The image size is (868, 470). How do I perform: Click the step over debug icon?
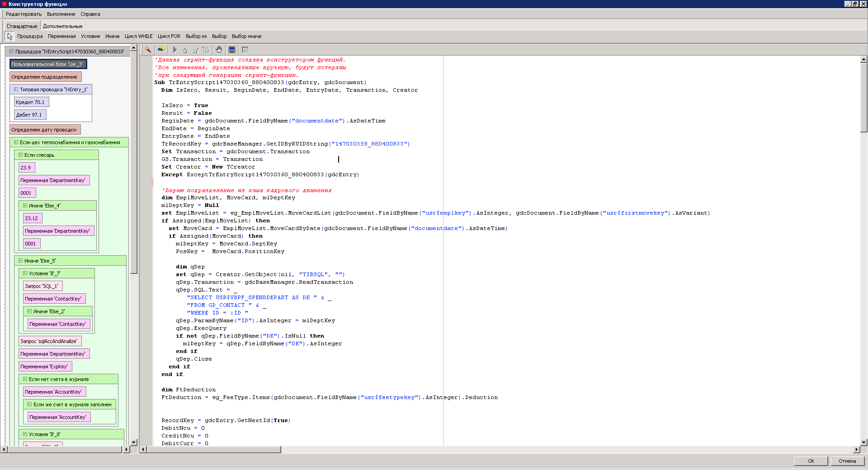pos(194,50)
